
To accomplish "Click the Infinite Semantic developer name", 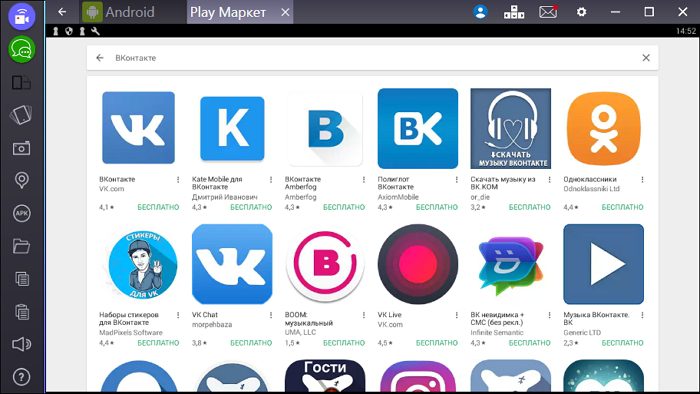I will pos(497,333).
